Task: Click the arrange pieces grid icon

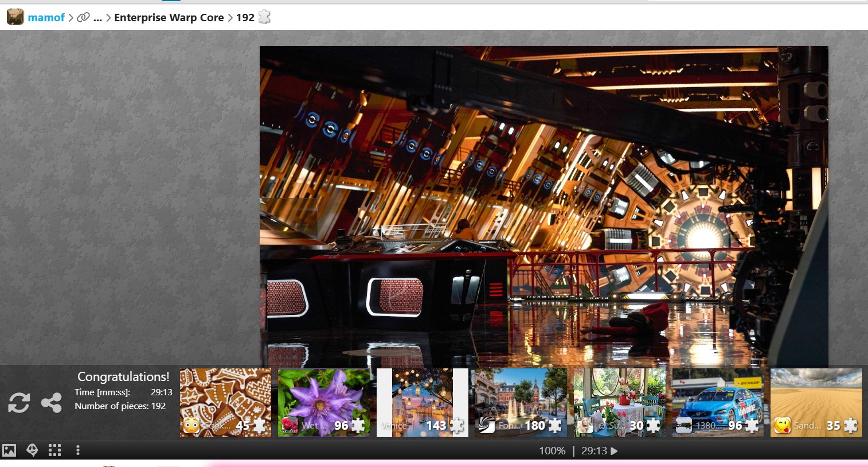Action: pyautogui.click(x=55, y=450)
